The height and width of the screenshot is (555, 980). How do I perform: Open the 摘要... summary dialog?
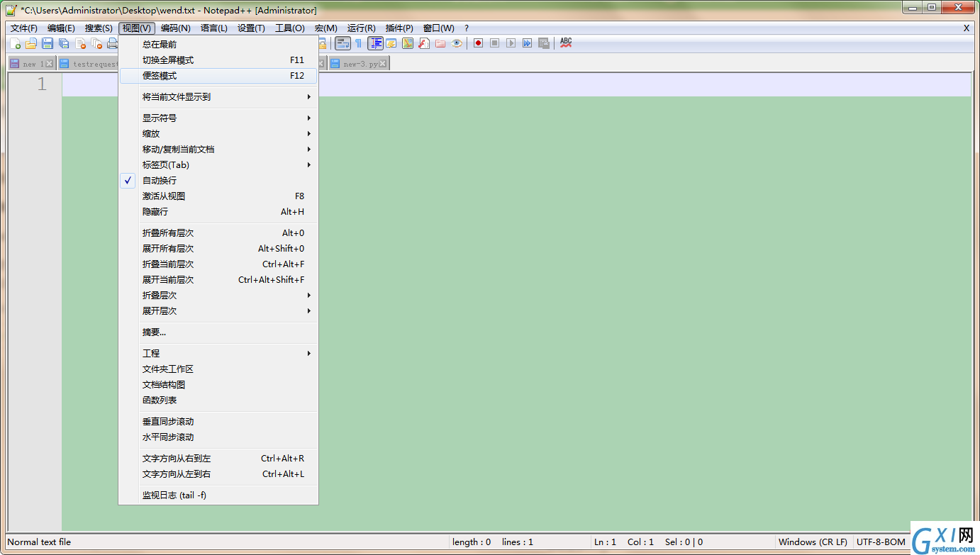pyautogui.click(x=218, y=332)
